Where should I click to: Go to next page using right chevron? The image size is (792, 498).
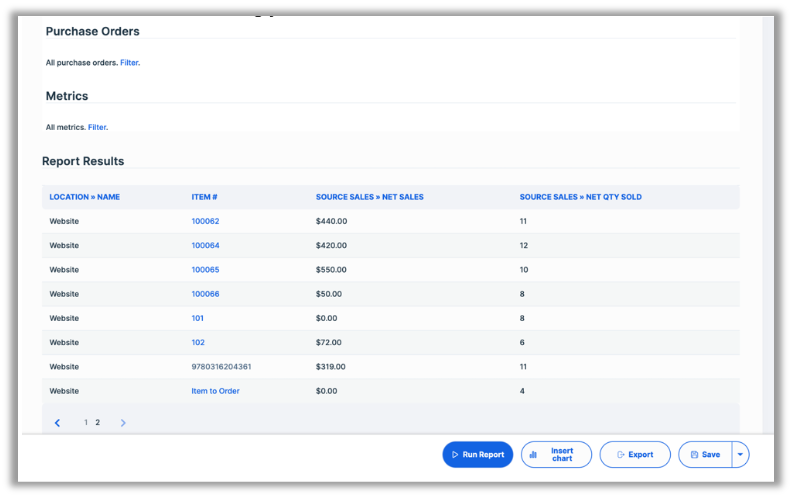(x=123, y=423)
